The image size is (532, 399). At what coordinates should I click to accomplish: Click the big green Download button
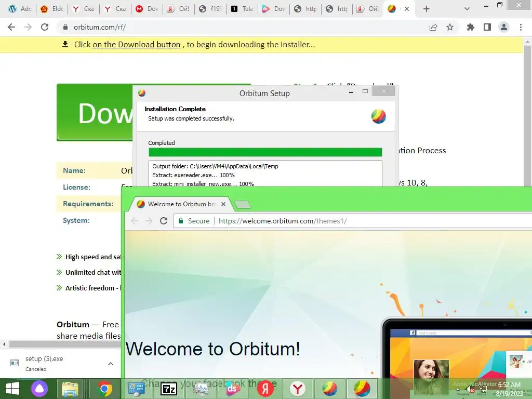click(x=95, y=112)
